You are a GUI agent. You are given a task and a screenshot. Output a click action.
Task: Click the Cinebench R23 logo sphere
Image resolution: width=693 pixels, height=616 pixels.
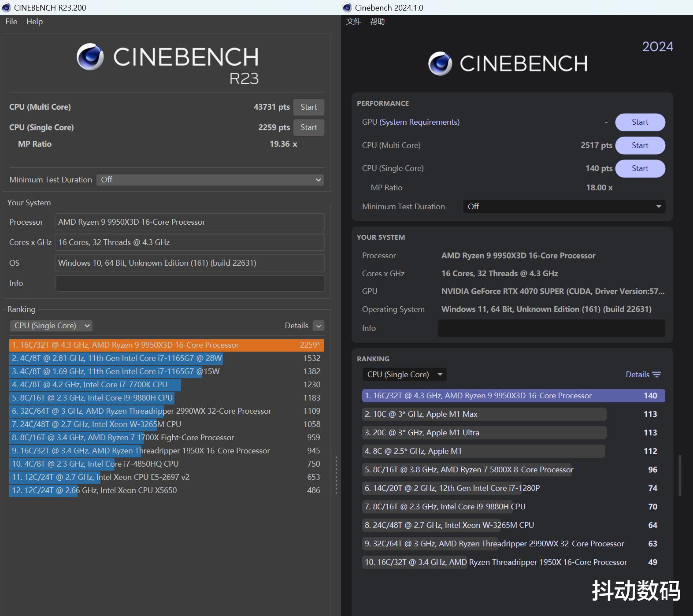click(90, 57)
